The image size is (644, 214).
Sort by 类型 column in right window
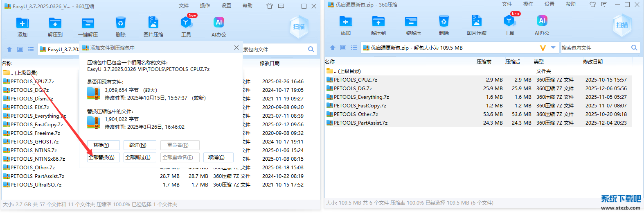pos(539,61)
